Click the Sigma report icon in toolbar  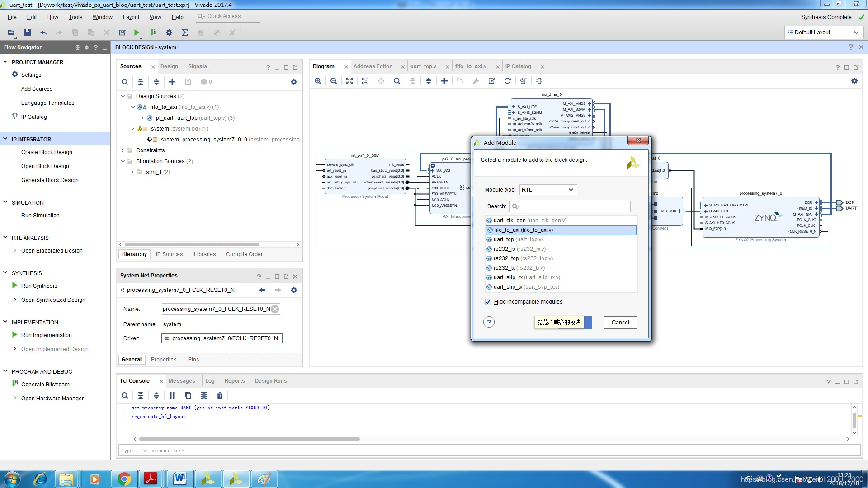tap(185, 33)
